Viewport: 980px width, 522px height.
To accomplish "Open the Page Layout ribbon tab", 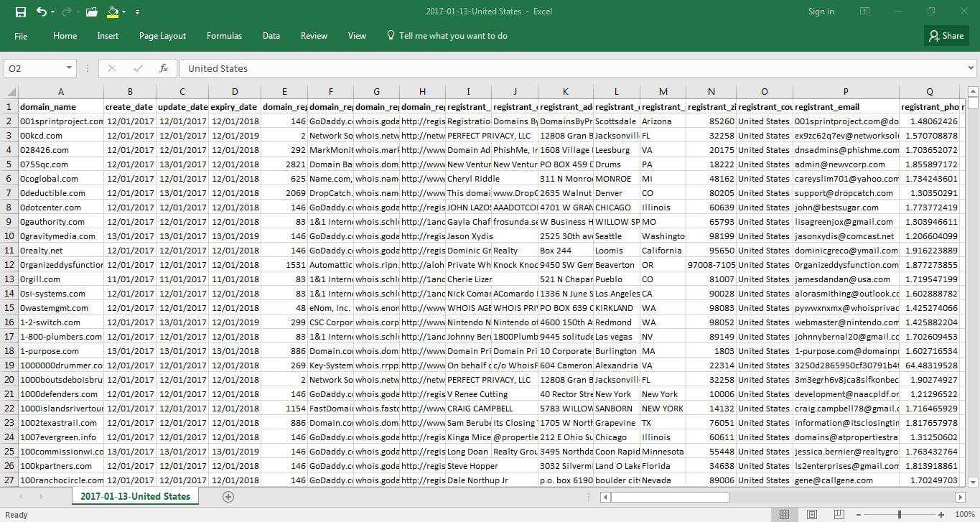I will tap(162, 36).
